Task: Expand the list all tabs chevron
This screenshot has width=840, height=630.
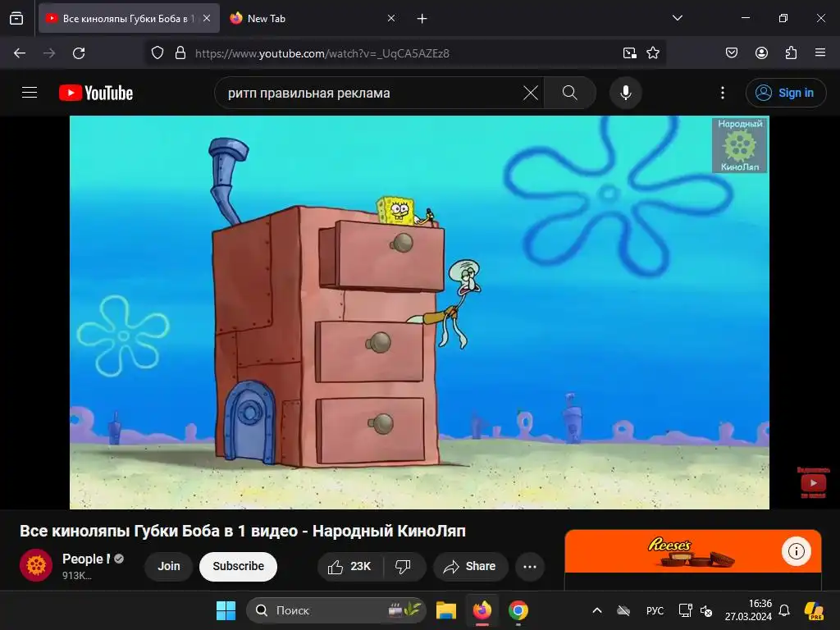Action: 677,18
